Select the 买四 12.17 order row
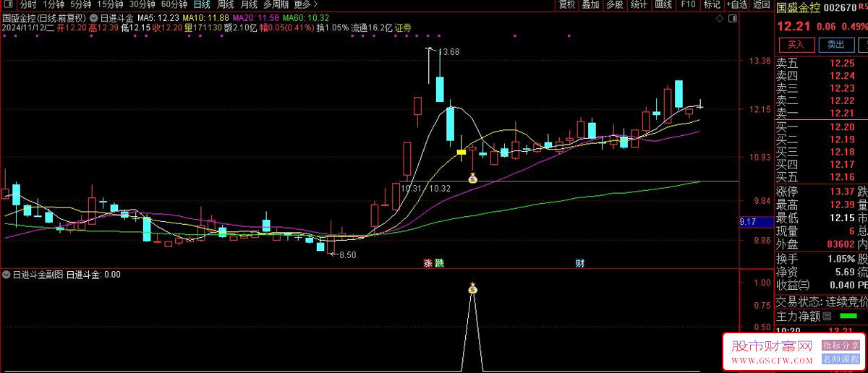Viewport: 868px width, 373px height. [821, 165]
